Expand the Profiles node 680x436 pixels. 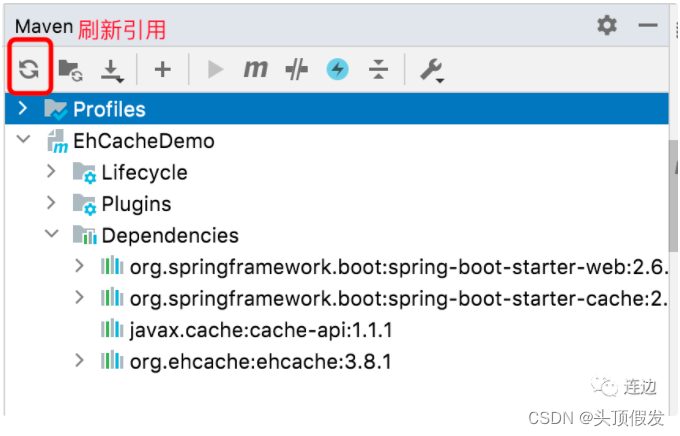(x=23, y=108)
